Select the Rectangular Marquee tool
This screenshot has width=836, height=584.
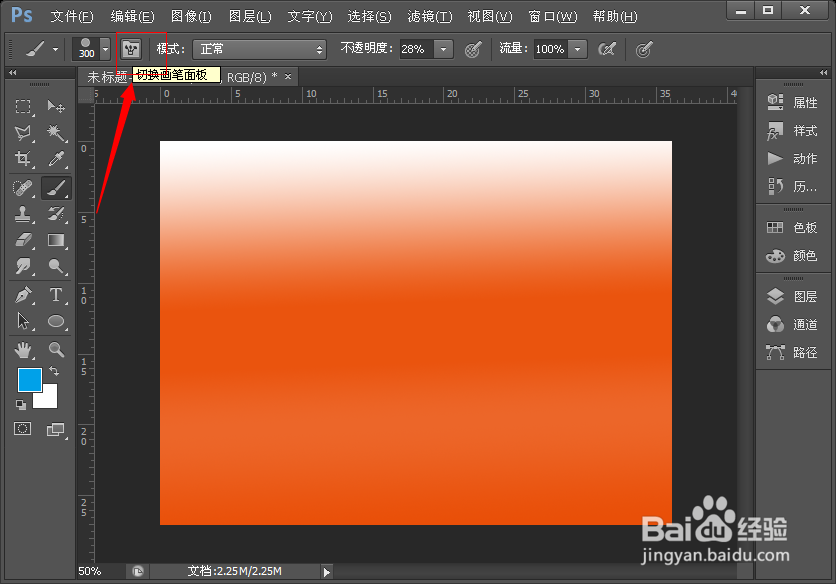[23, 107]
